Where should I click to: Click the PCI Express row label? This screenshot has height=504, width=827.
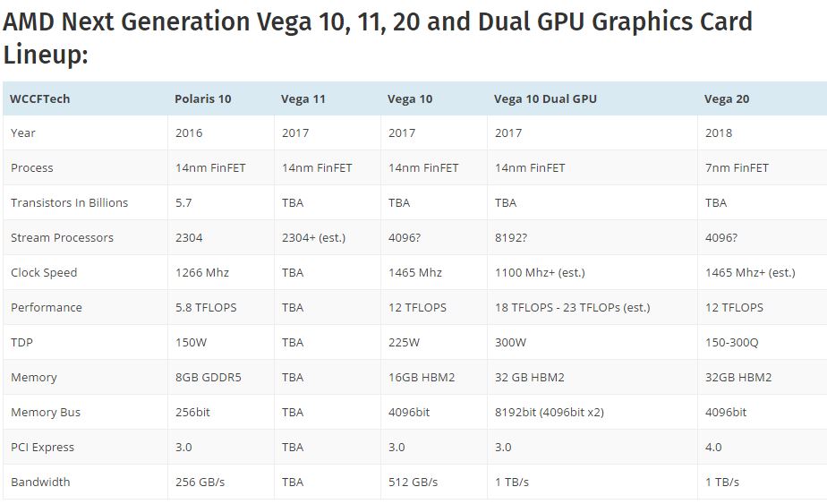42,447
